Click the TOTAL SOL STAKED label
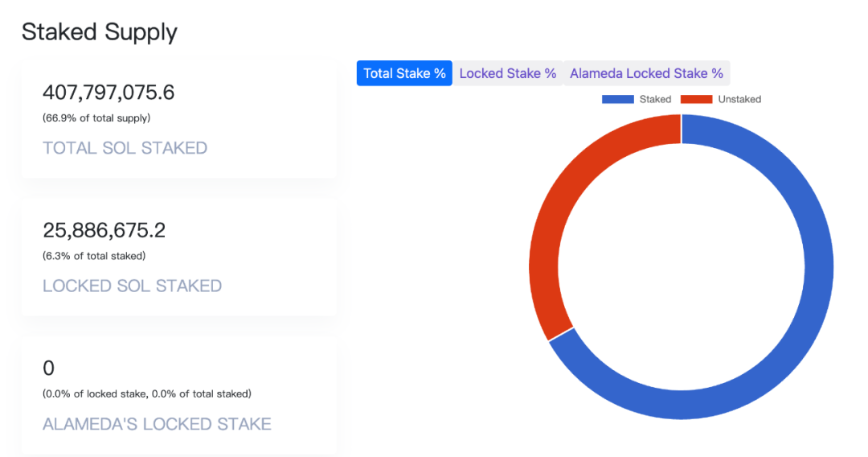The height and width of the screenshot is (457, 868). pos(125,148)
